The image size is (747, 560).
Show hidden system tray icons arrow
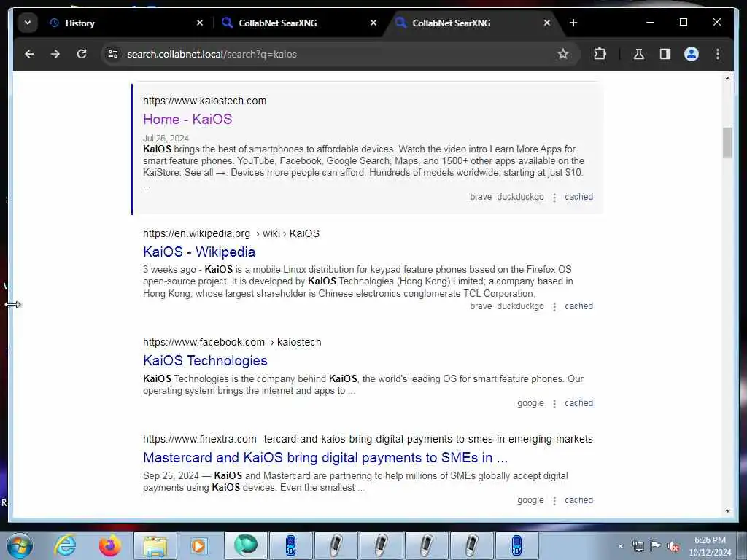[620, 546]
